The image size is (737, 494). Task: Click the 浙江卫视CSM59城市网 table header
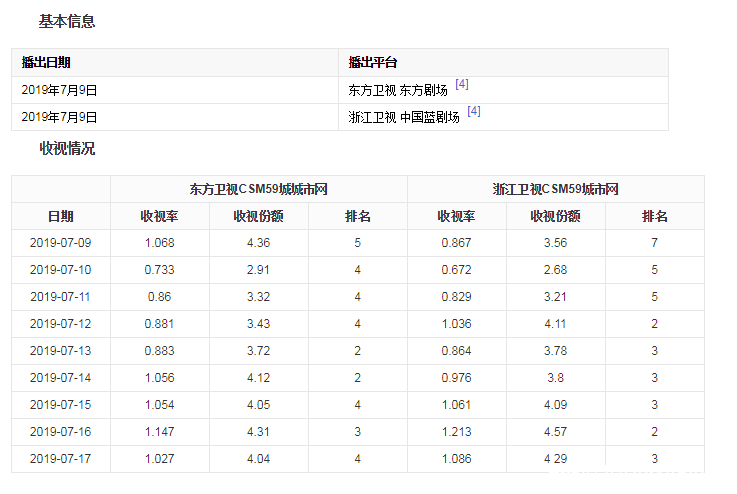tap(555, 189)
